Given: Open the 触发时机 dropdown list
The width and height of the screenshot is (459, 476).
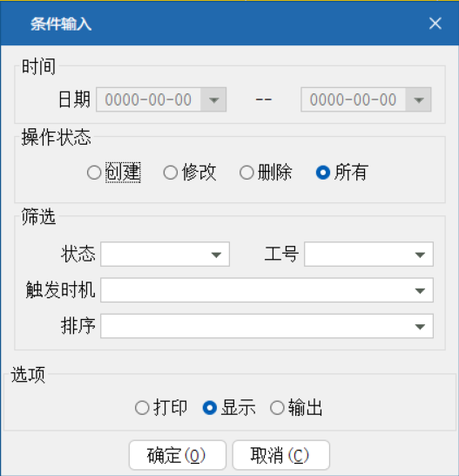Looking at the screenshot, I should pos(420,290).
